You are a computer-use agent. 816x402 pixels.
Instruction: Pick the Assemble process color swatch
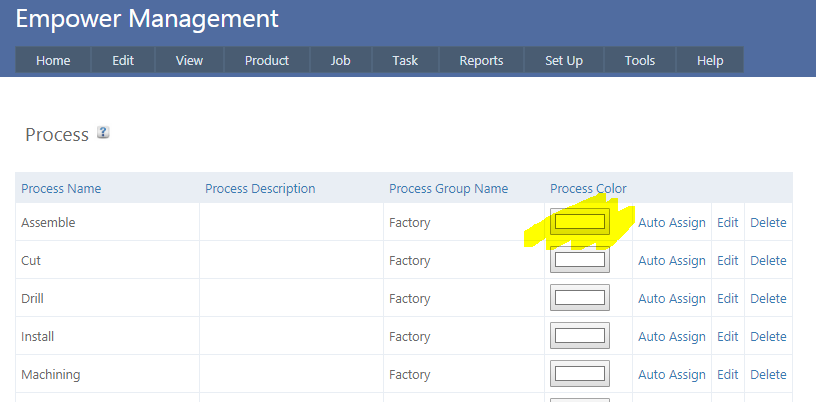[580, 222]
